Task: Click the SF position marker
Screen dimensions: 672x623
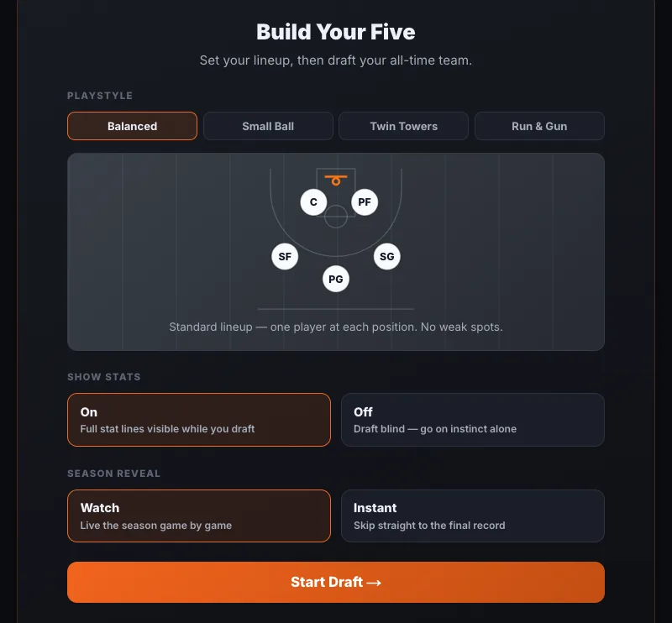Action: point(285,256)
